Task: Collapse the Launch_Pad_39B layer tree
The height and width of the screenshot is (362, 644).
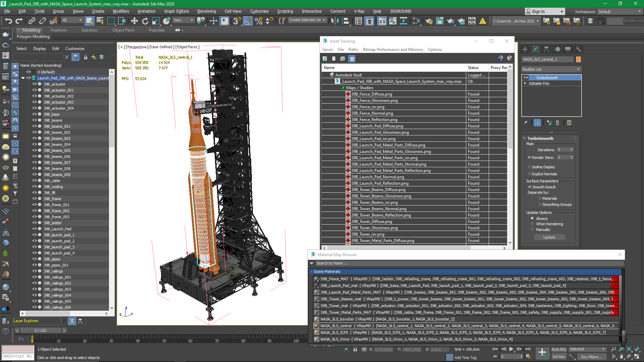Action: (23, 78)
